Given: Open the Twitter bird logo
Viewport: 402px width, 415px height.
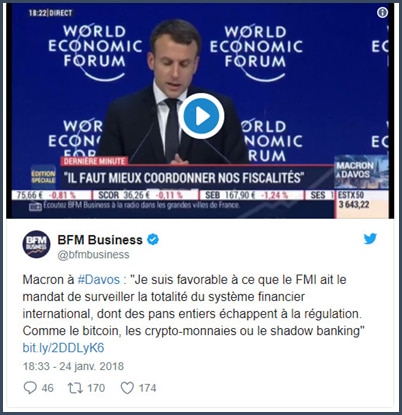Looking at the screenshot, I should [x=370, y=239].
